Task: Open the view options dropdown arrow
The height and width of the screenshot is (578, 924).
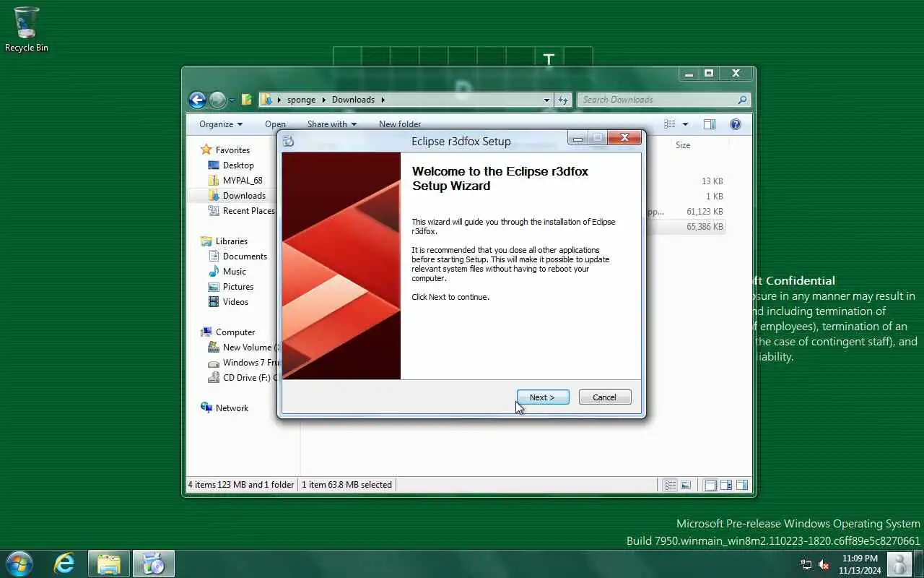Action: (685, 124)
